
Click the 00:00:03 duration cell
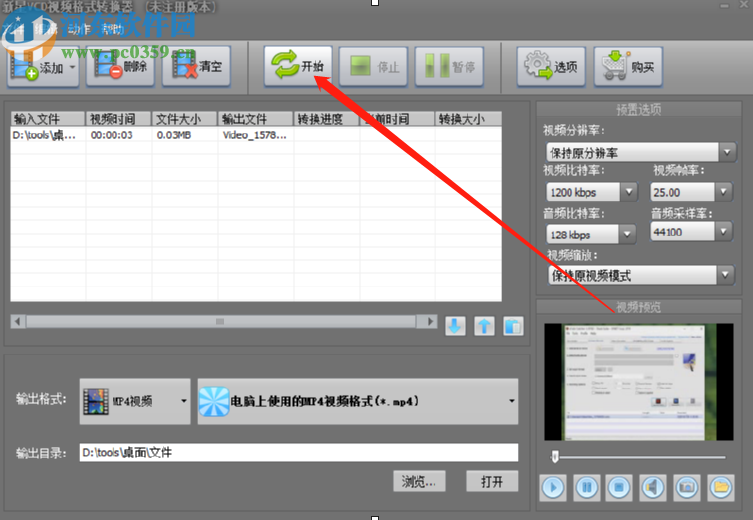(x=111, y=135)
